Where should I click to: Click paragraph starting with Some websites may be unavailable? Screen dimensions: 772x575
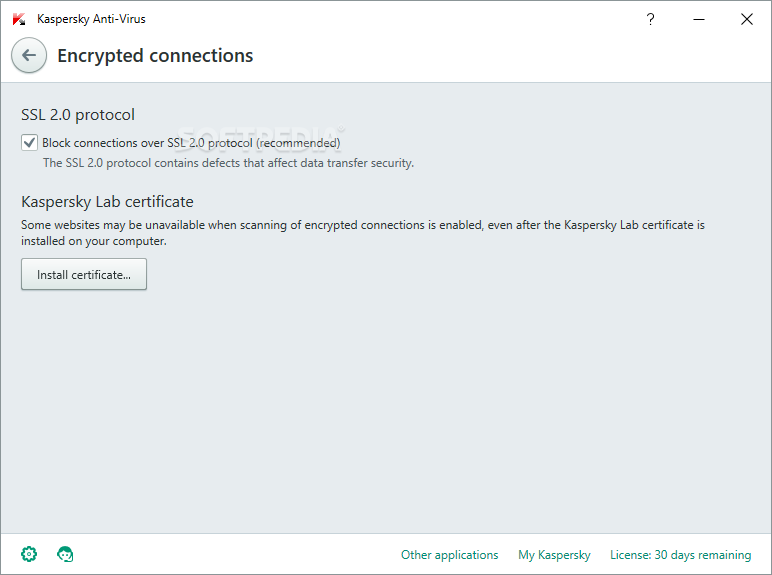point(363,233)
